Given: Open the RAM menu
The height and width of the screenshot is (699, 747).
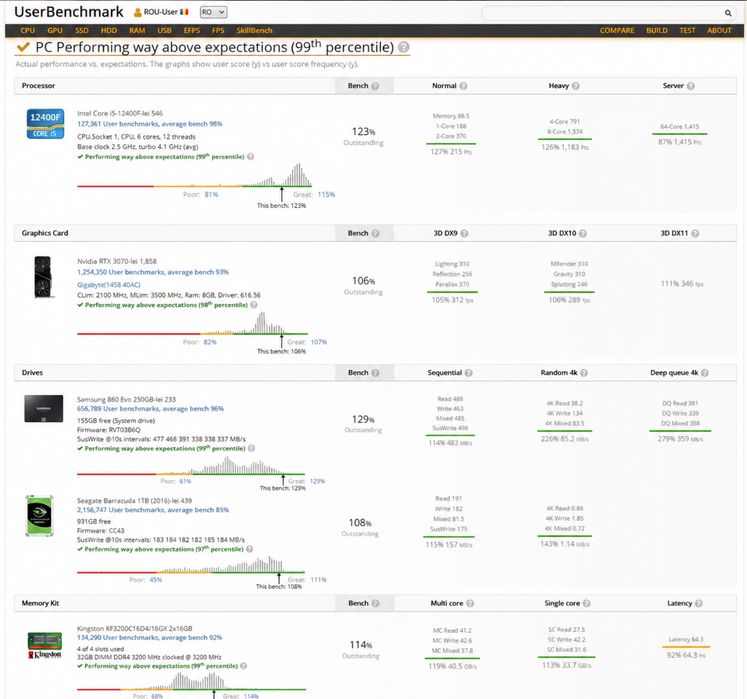Looking at the screenshot, I should pyautogui.click(x=137, y=30).
